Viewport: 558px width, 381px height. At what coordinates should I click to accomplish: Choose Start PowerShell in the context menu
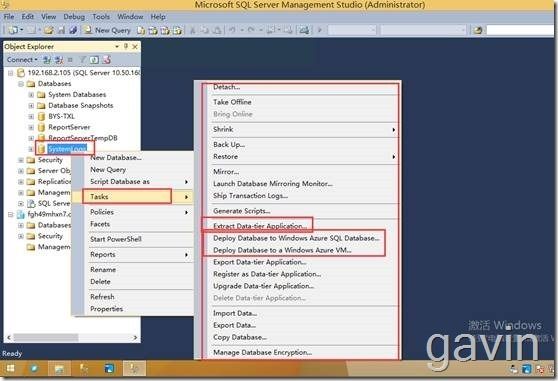[116, 239]
